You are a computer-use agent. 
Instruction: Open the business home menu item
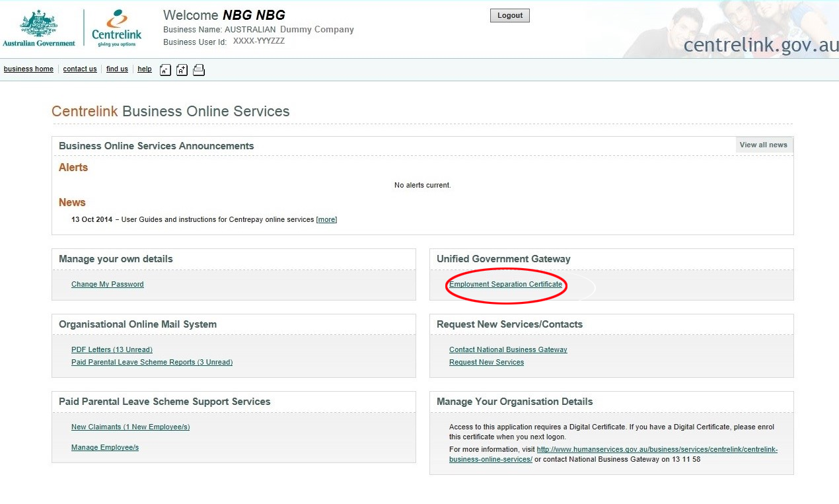point(28,69)
